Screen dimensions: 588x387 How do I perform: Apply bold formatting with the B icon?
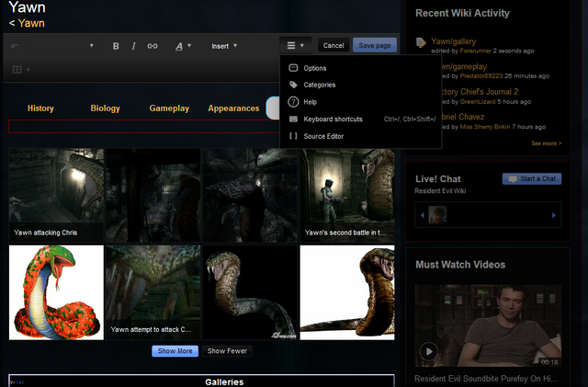click(x=116, y=46)
